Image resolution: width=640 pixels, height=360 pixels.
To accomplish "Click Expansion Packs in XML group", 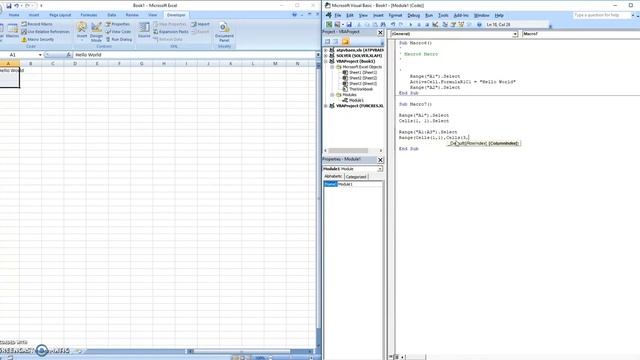I will coord(171,31).
